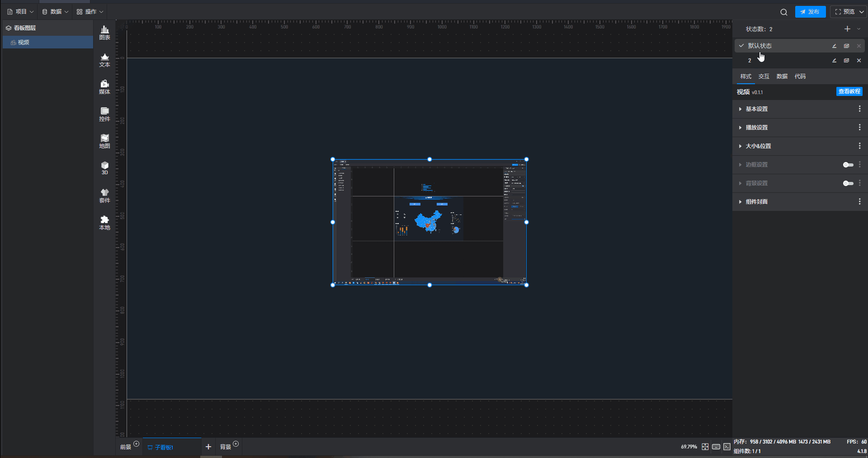Delete state 2 with its X icon
Viewport: 868px width, 458px height.
[x=859, y=61]
